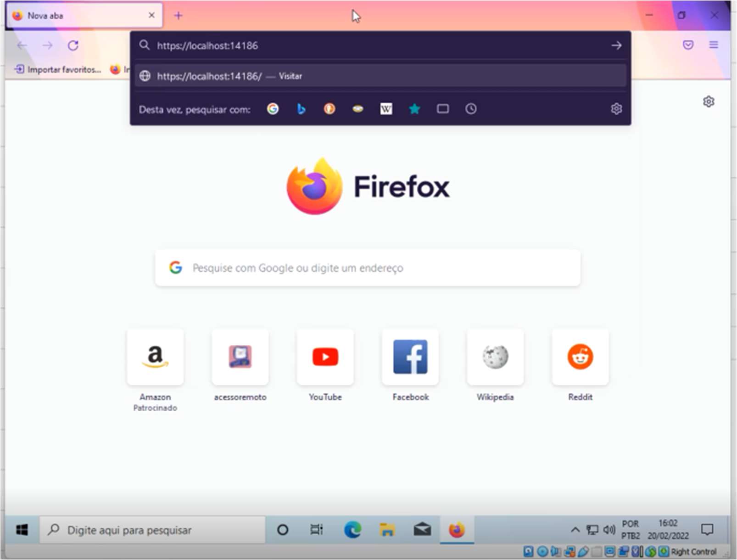The width and height of the screenshot is (737, 560).
Task: Click the POR PTB2 language indicator
Action: click(631, 530)
